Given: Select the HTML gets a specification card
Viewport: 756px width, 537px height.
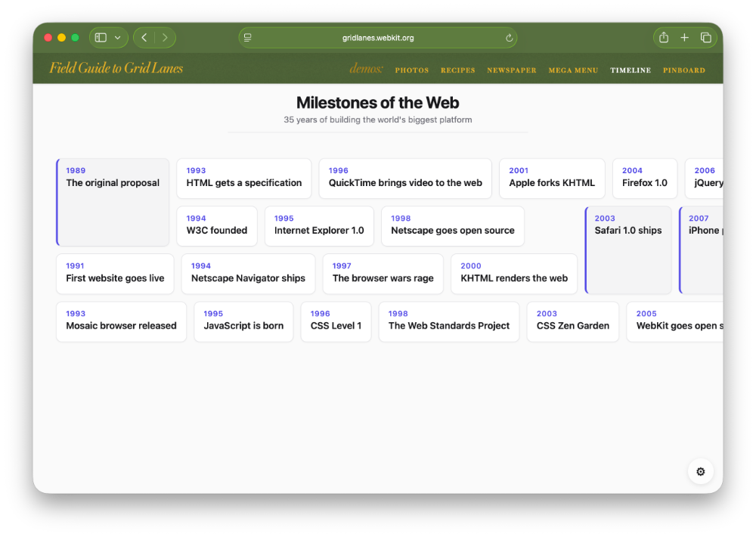Looking at the screenshot, I should (244, 178).
